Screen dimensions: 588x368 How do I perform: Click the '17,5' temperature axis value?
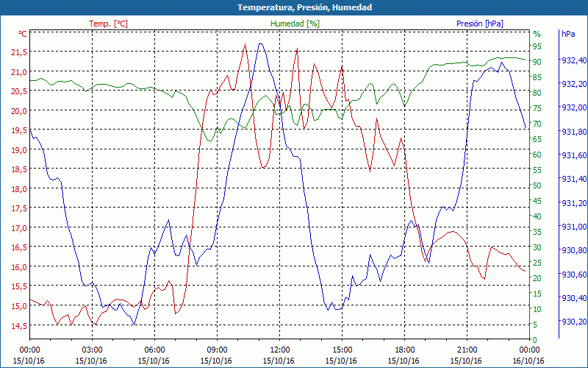tap(19, 209)
